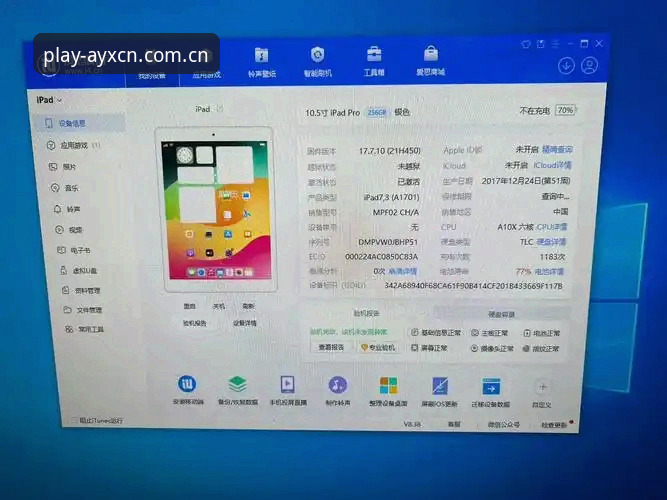The height and width of the screenshot is (500, 667).
Task: Open the 工具箱 toolbox tab
Action: [x=374, y=60]
